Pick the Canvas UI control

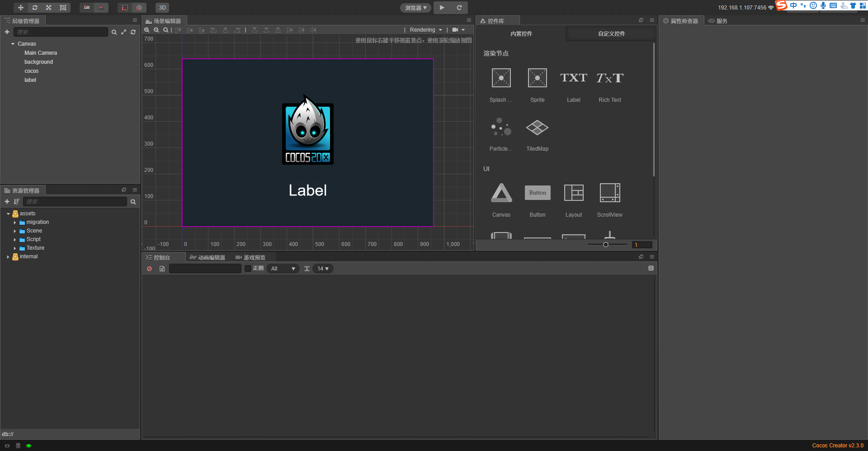501,200
